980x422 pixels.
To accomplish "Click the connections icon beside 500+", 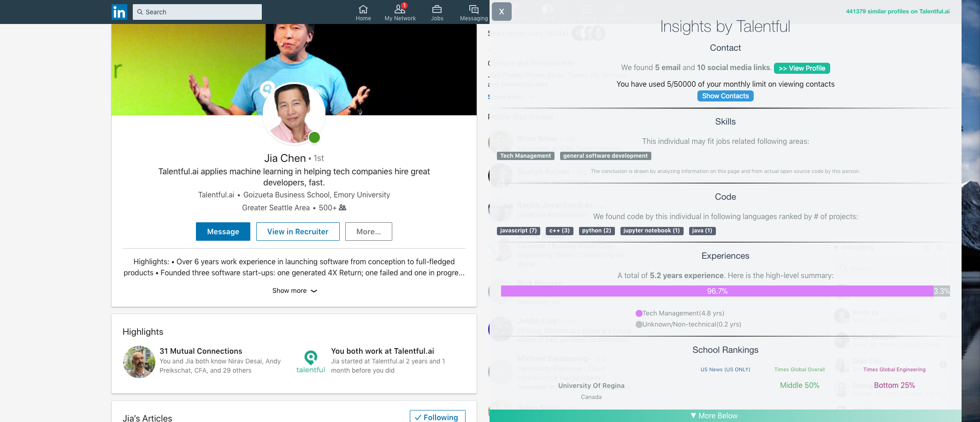I will pyautogui.click(x=342, y=208).
